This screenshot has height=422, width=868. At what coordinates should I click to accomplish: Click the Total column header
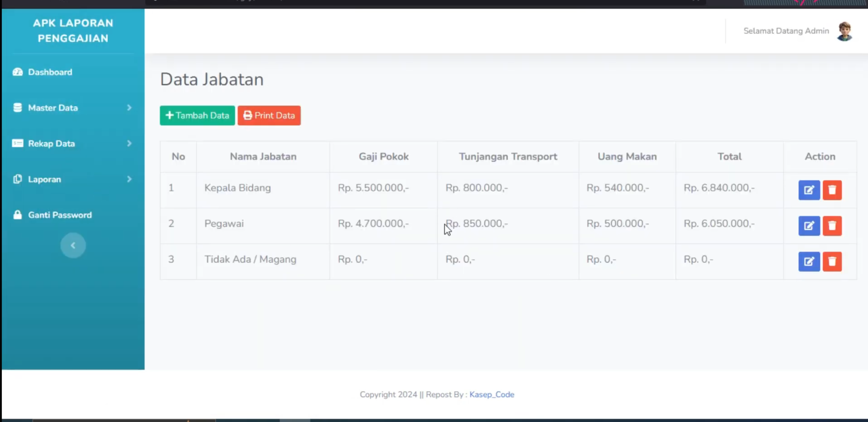click(x=729, y=156)
